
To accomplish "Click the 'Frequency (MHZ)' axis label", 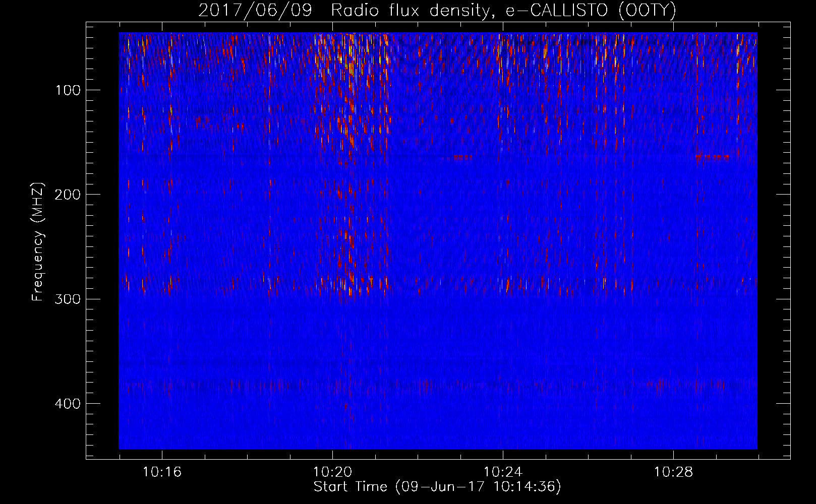I will pos(38,242).
